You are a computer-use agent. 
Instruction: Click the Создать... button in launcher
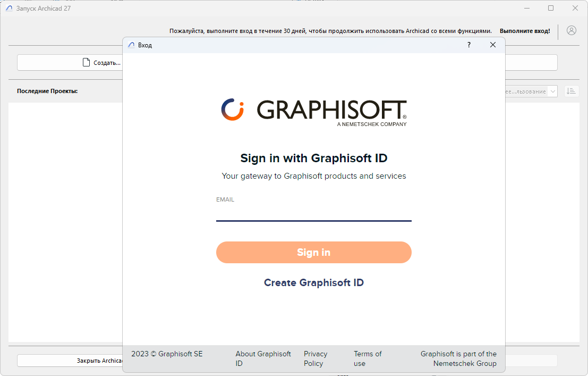click(70, 63)
